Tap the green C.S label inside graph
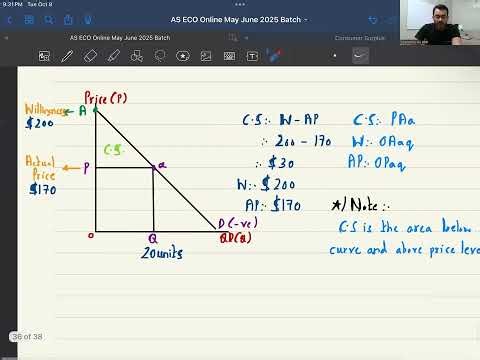Viewport: 480px width, 360px height. [x=114, y=150]
